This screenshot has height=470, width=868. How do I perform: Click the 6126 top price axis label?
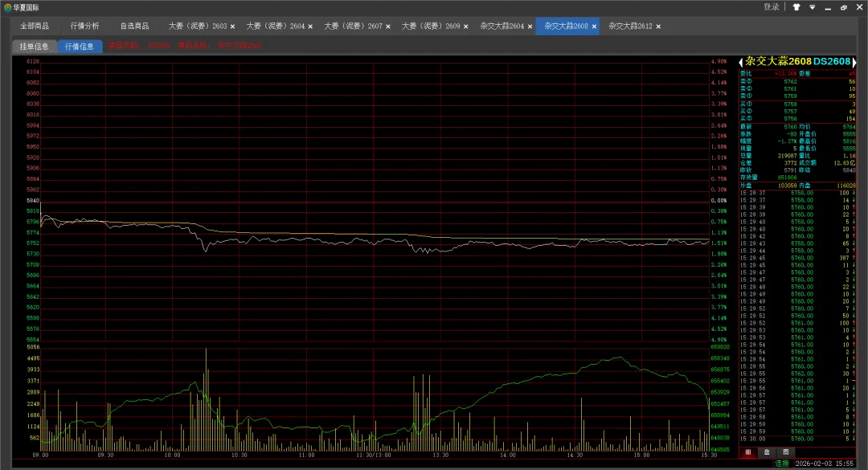(33, 61)
